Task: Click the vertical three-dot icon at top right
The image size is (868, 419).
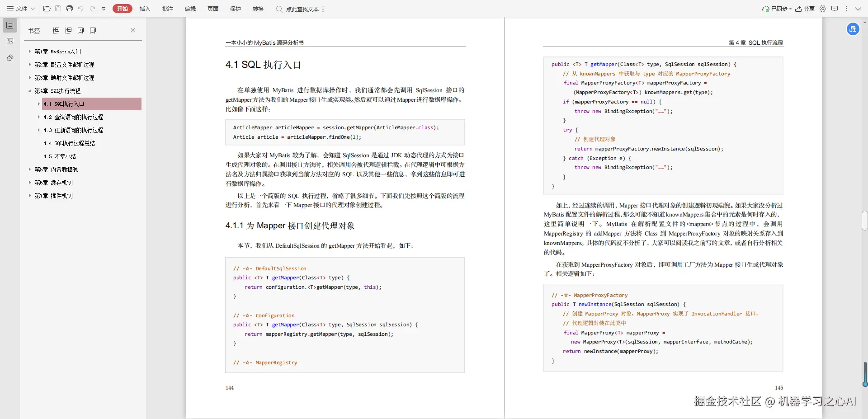Action: point(846,9)
